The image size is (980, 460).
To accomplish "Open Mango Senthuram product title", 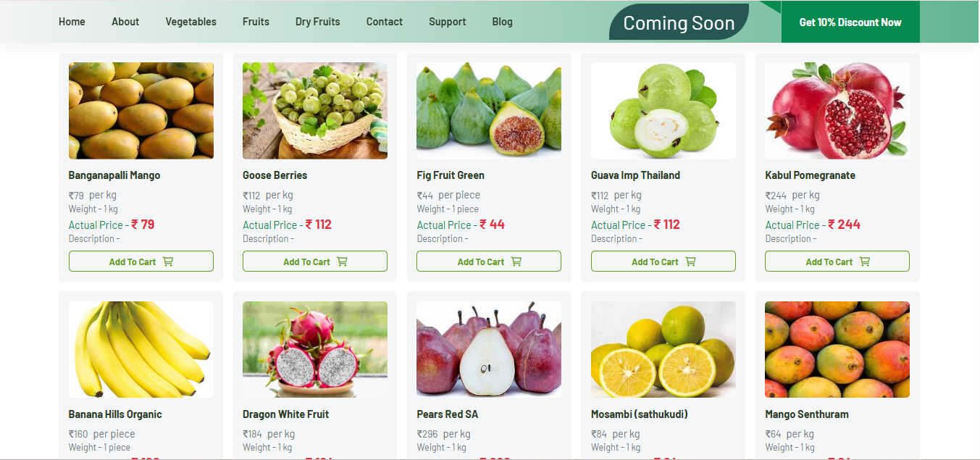I will tap(807, 414).
